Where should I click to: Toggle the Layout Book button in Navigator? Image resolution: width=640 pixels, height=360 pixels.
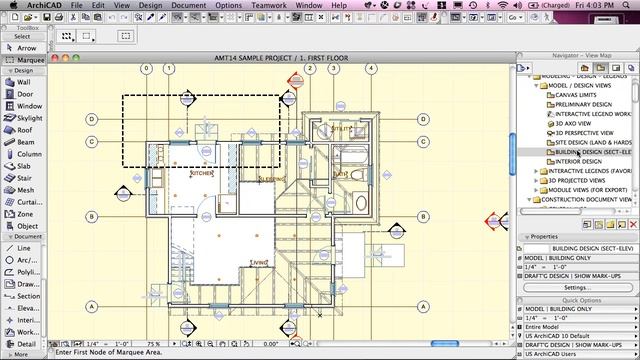[x=616, y=68]
